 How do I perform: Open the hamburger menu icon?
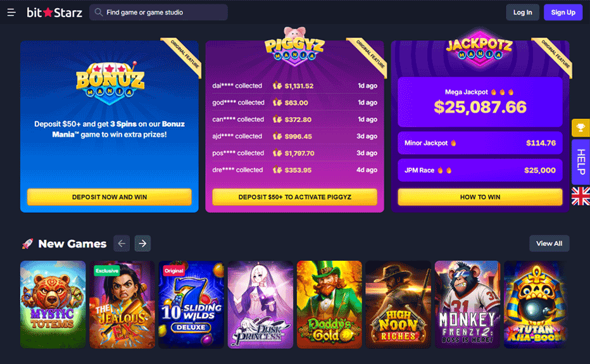(11, 13)
